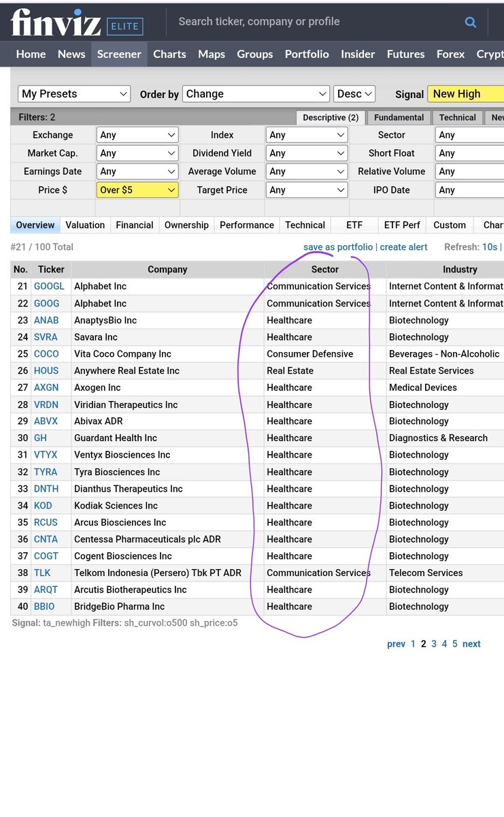
Task: Select the Performance view tab
Action: point(247,225)
